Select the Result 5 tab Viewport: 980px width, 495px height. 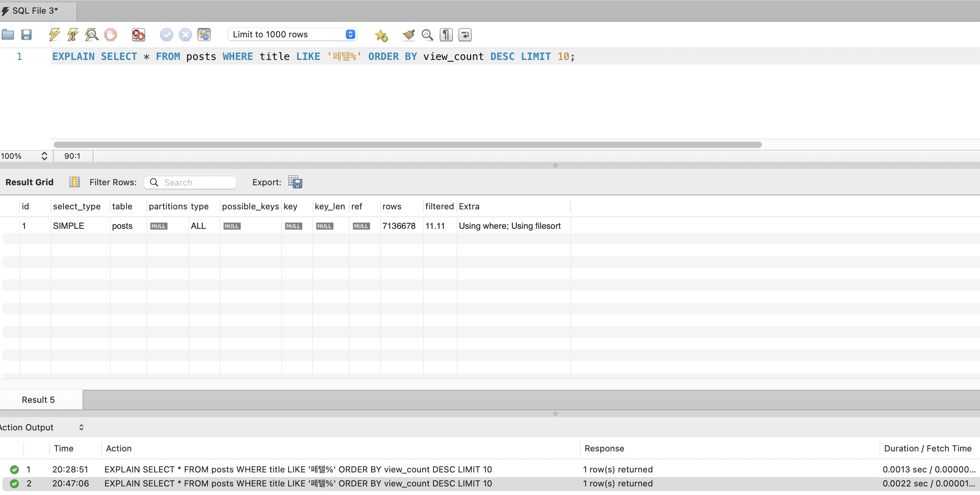coord(38,400)
